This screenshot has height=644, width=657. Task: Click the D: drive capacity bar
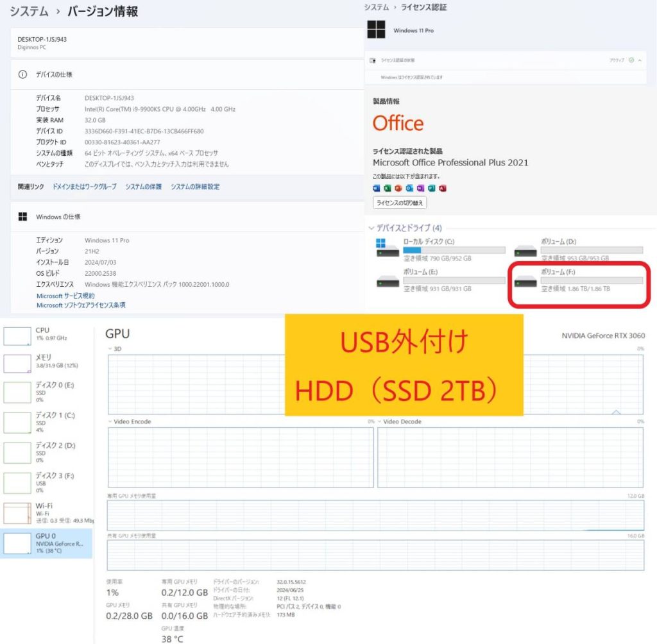coord(592,250)
